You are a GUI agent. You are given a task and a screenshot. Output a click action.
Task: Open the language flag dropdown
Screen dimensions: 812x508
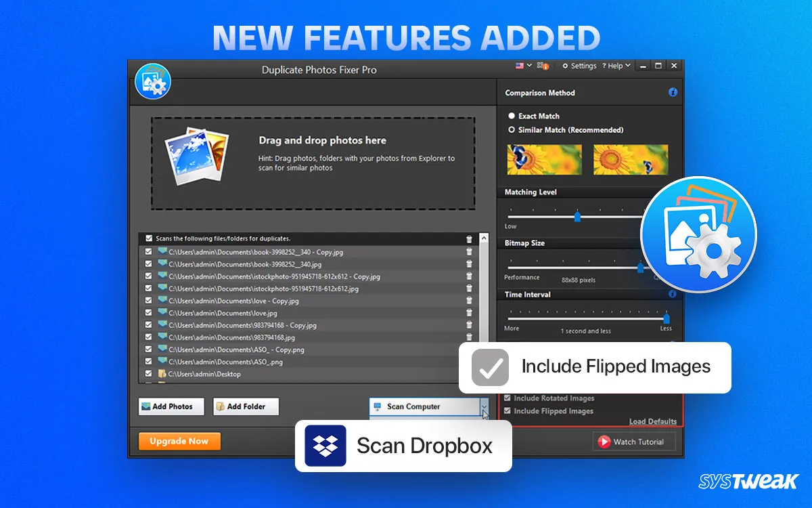[x=523, y=66]
